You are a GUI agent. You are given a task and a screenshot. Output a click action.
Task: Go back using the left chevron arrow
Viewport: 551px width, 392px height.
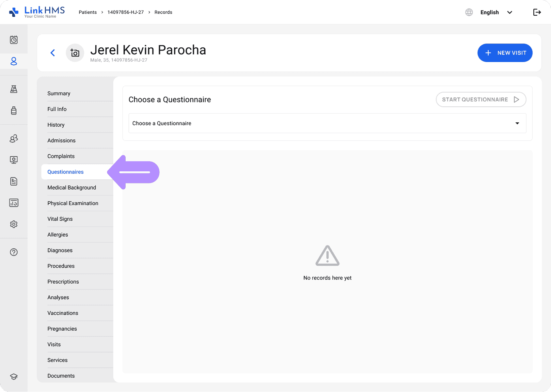click(x=53, y=53)
